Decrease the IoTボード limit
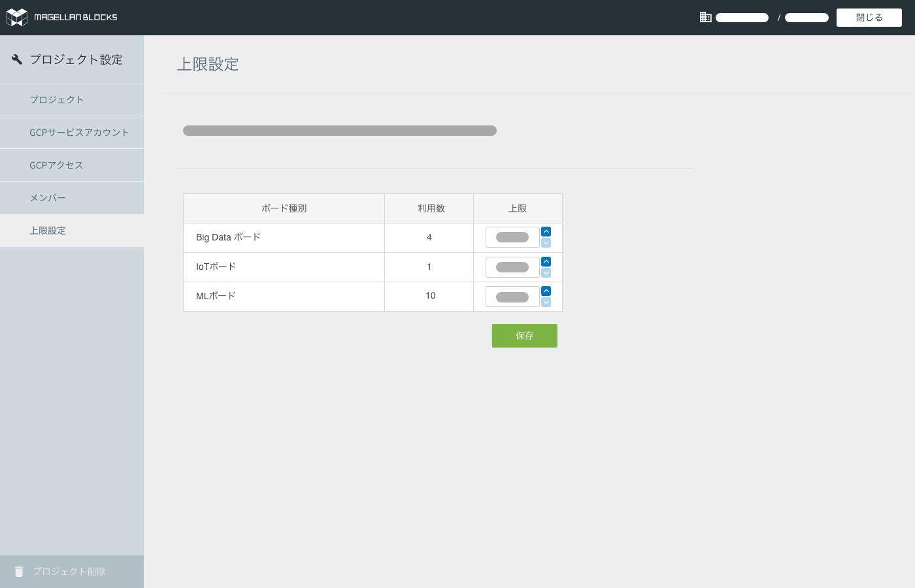 click(546, 273)
